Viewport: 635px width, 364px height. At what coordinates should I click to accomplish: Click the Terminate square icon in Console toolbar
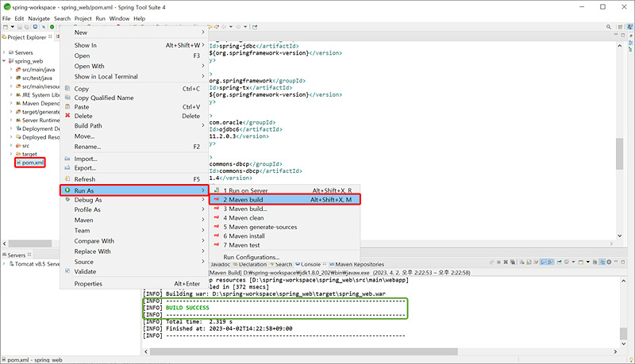[x=499, y=262]
